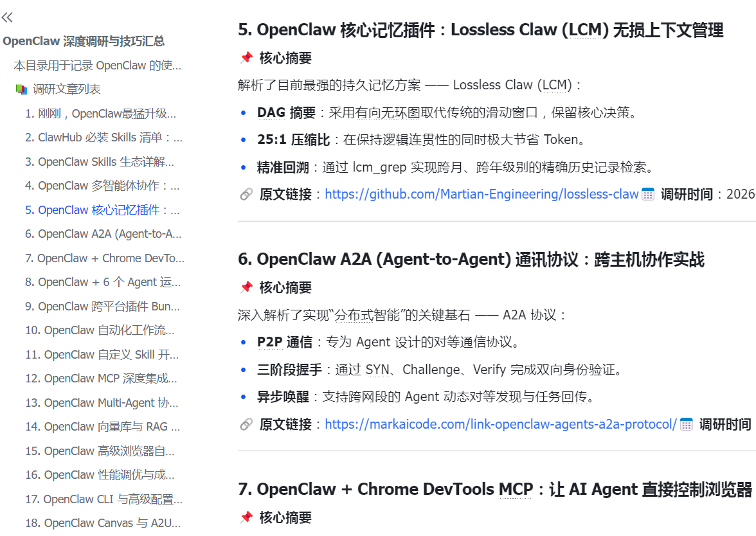The width and height of the screenshot is (756, 536).
Task: Click the books icon beside 调研文章列表
Action: tap(21, 89)
